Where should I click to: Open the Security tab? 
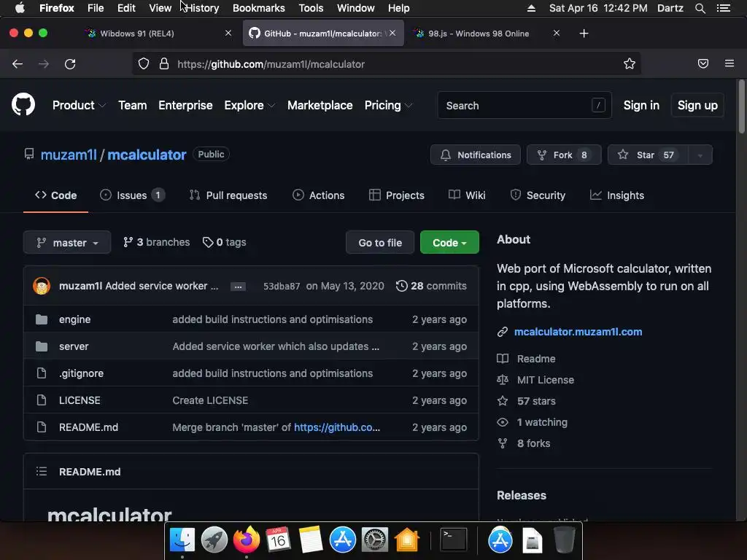538,195
